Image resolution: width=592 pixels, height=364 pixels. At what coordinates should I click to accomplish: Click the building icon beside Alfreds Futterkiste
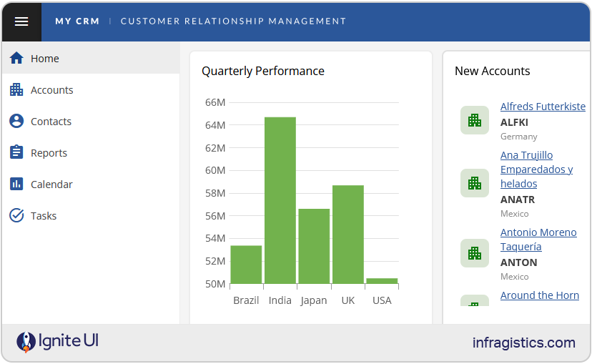[474, 120]
